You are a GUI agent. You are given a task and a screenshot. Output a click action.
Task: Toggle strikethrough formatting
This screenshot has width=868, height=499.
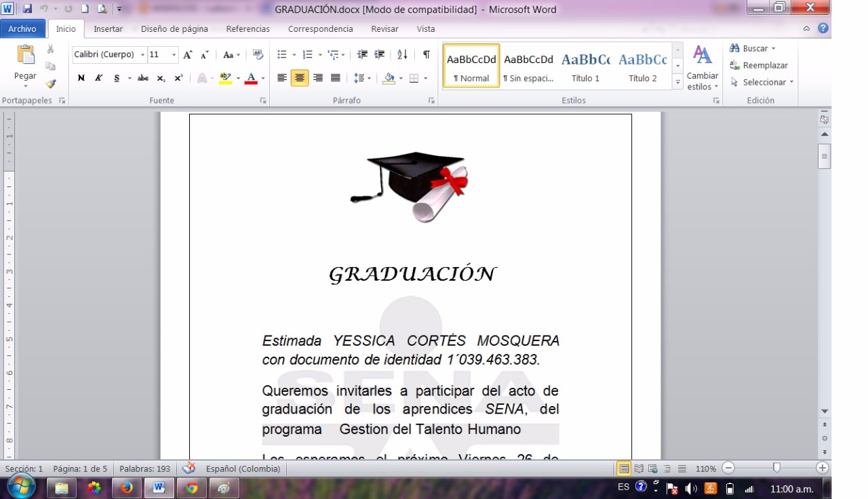click(x=142, y=78)
